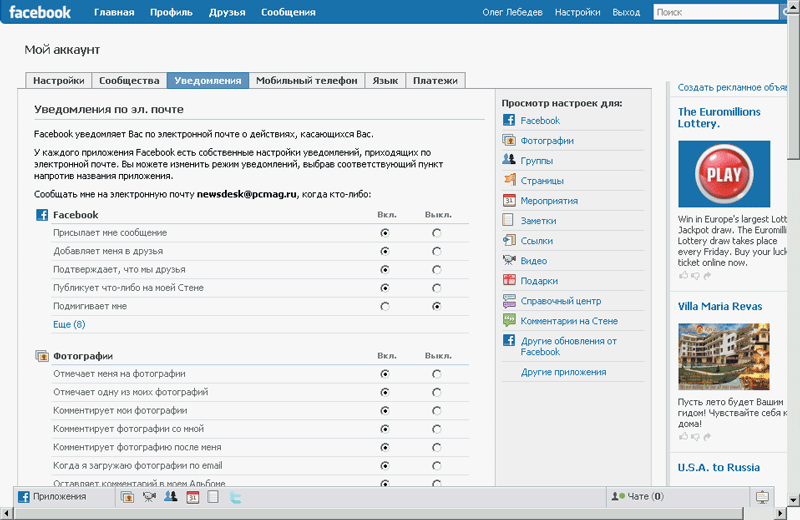Viewport: 800px width, 520px height.
Task: Open the Приложения menu in the bottom bar
Action: point(52,496)
